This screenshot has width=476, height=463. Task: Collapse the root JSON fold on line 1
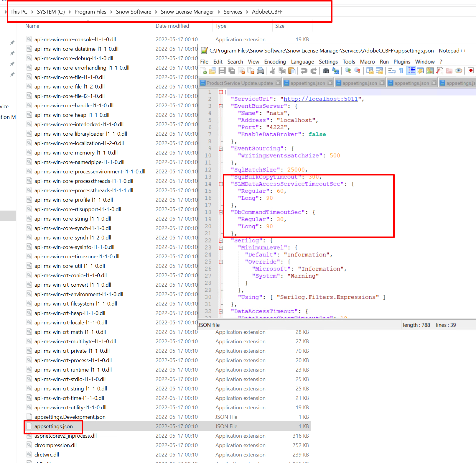tap(221, 92)
